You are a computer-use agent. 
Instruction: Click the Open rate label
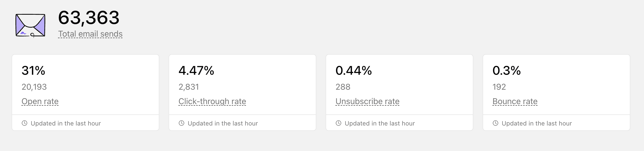point(40,101)
